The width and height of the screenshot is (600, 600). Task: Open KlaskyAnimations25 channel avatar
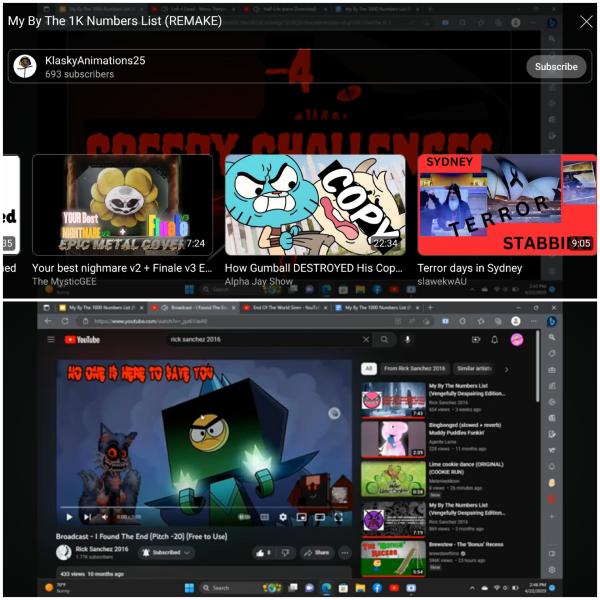click(x=25, y=66)
